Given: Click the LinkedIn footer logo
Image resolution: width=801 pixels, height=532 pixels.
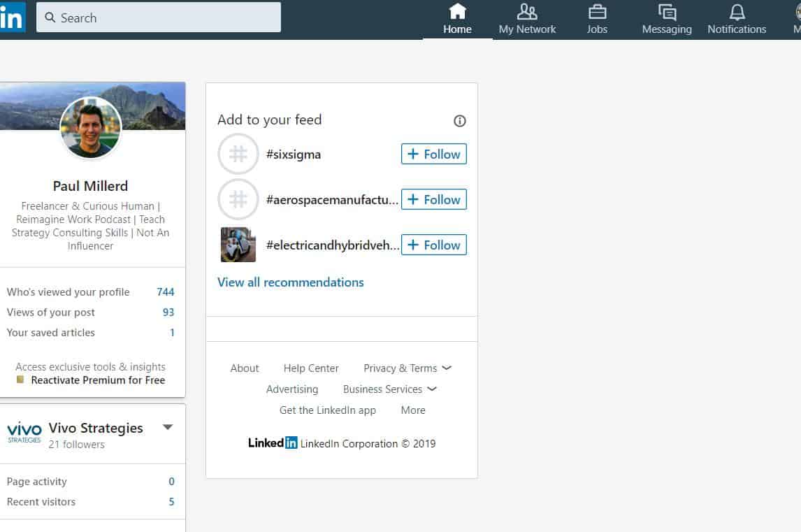Looking at the screenshot, I should [x=273, y=443].
